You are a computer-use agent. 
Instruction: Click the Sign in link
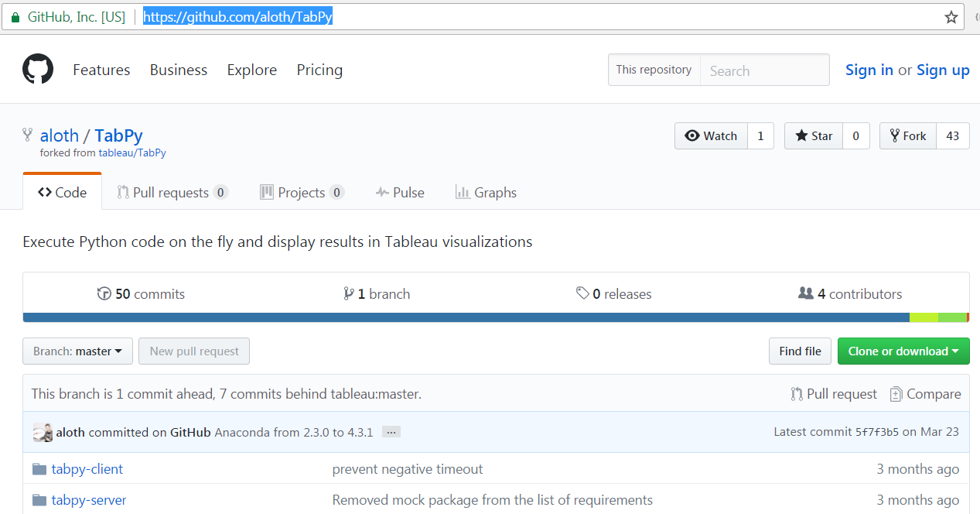point(869,70)
